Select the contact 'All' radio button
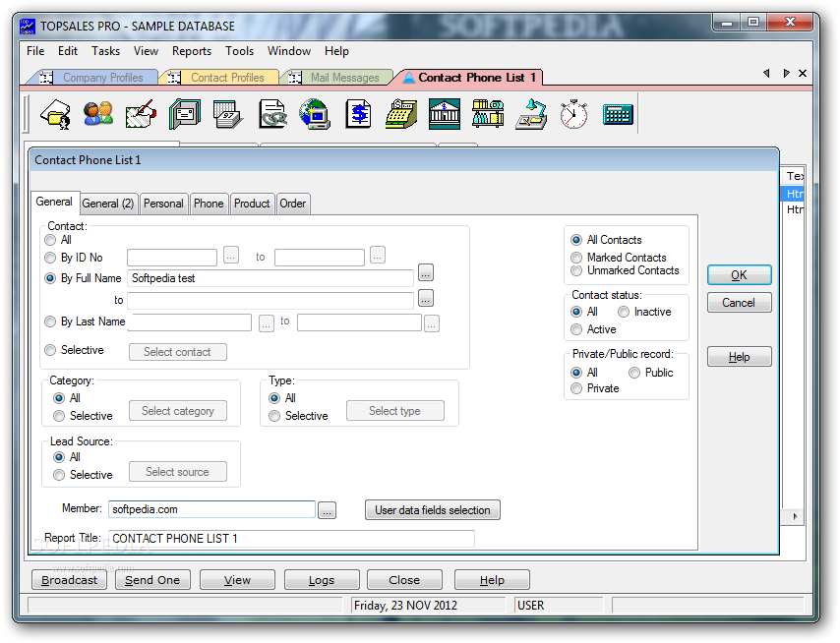 click(x=50, y=240)
